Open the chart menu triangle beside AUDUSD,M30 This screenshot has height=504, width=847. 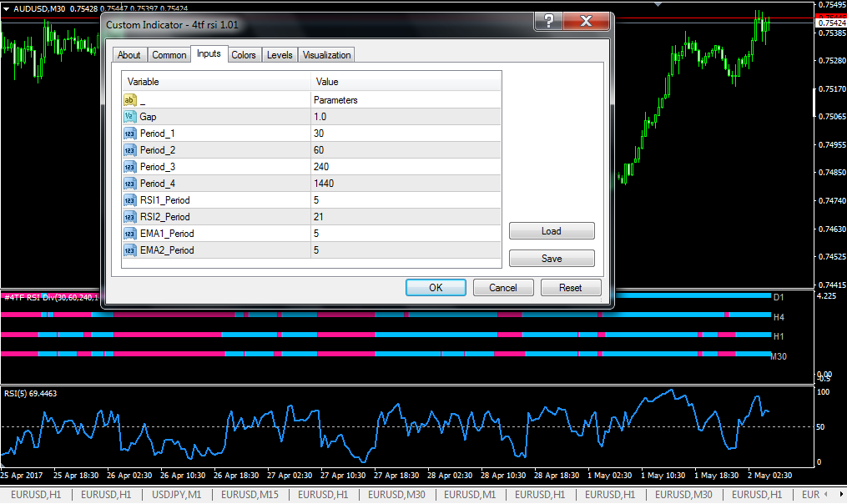pyautogui.click(x=7, y=8)
